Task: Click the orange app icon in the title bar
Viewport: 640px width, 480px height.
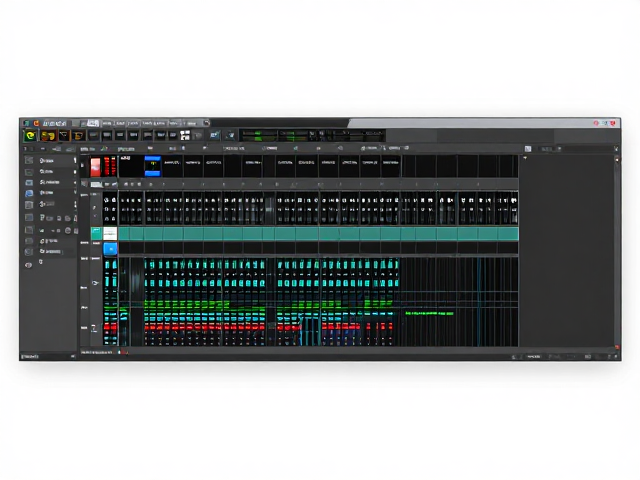Action: (36, 123)
